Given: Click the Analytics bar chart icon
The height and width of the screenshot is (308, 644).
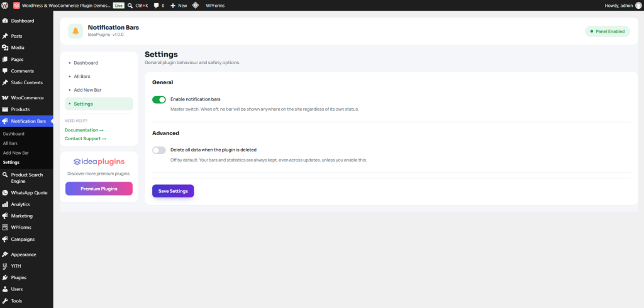Looking at the screenshot, I should [x=5, y=204].
